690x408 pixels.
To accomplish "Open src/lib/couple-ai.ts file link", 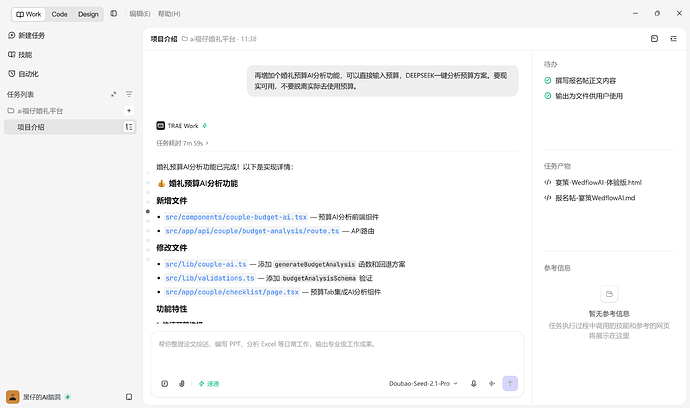I will [x=206, y=264].
